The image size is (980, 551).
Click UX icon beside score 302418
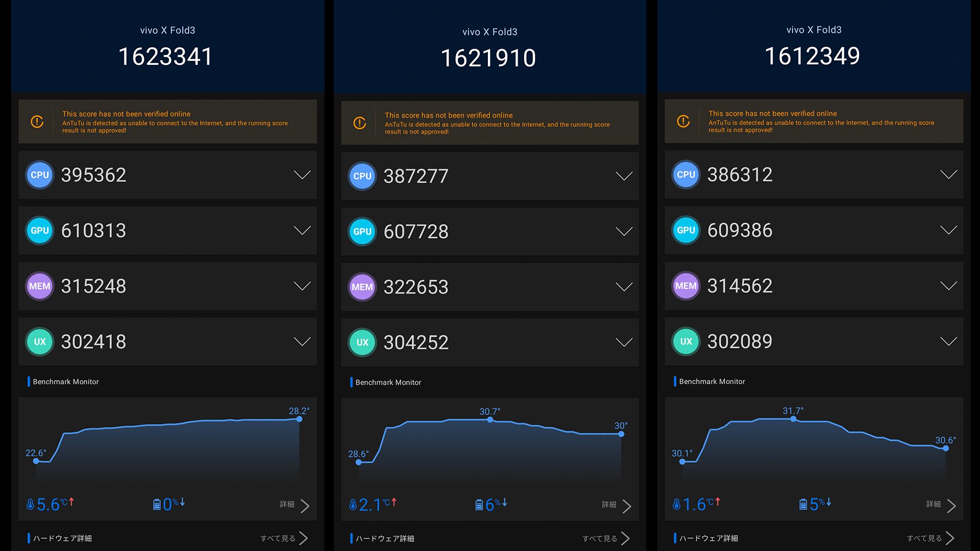pos(40,342)
